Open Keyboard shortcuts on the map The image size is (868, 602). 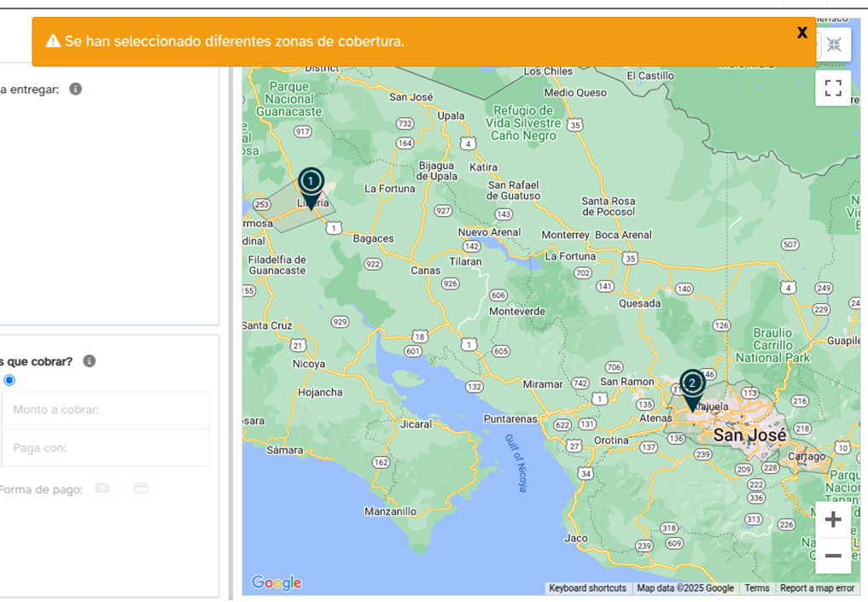pos(587,588)
